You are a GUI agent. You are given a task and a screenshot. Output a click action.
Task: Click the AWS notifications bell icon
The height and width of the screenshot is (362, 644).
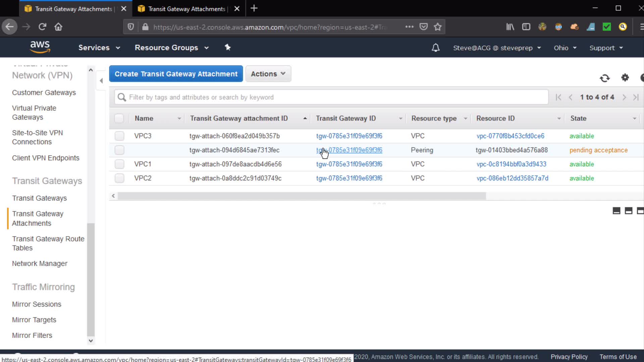[435, 48]
